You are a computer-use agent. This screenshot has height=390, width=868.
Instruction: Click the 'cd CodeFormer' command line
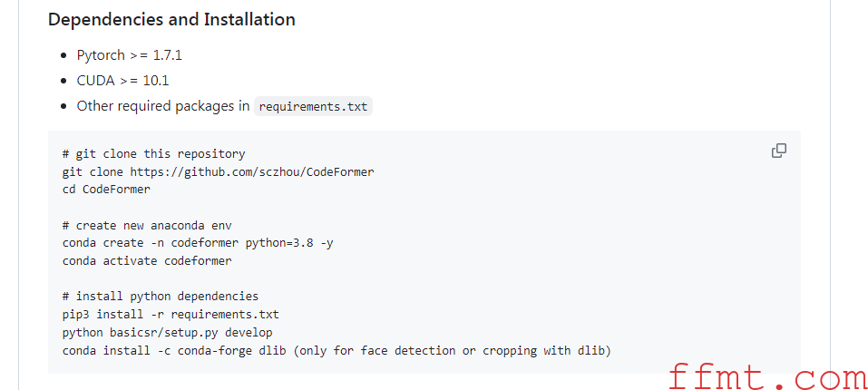(106, 190)
